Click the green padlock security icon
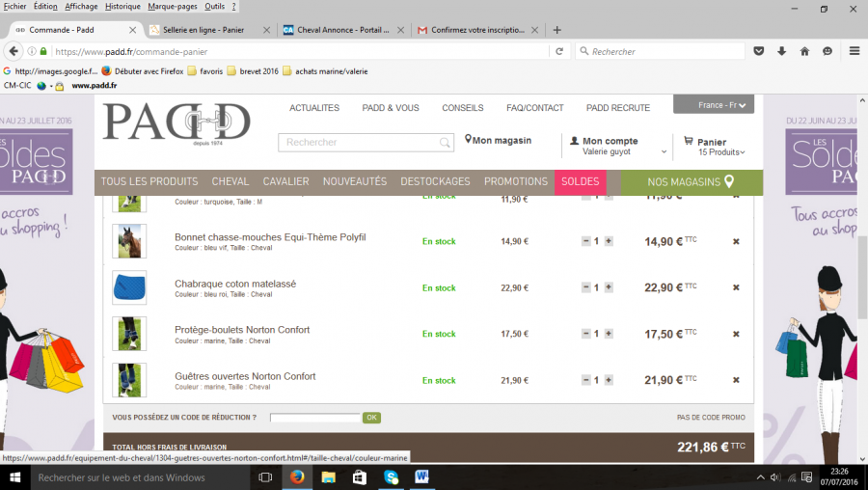868x490 pixels. 43,51
